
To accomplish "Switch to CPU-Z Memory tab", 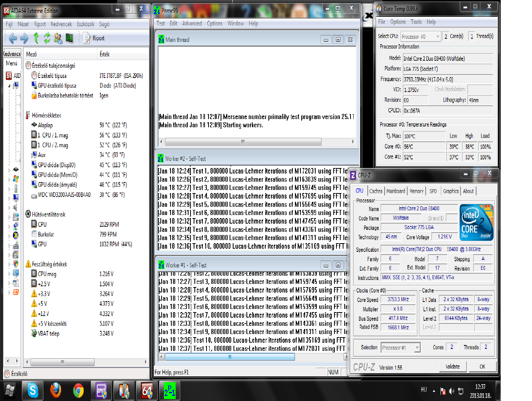I will [417, 191].
